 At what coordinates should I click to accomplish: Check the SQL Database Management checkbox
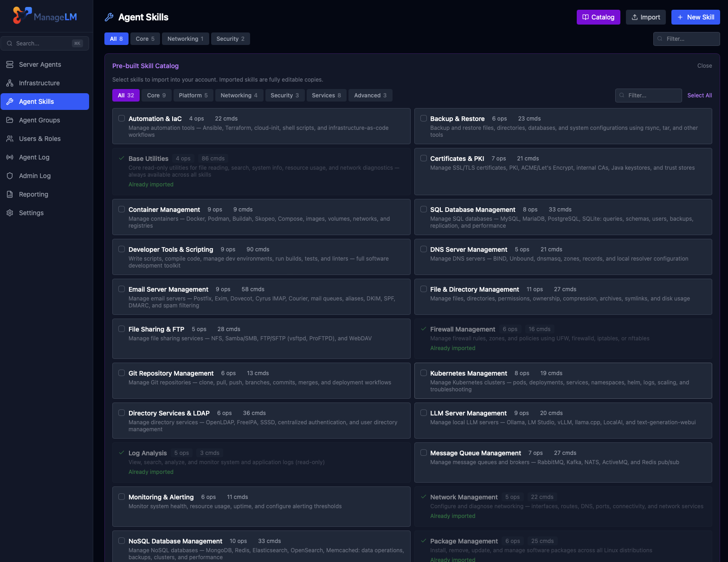pos(424,209)
